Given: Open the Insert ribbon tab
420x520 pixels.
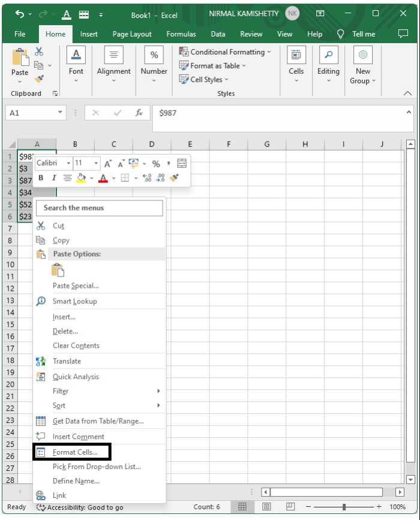Looking at the screenshot, I should click(89, 34).
